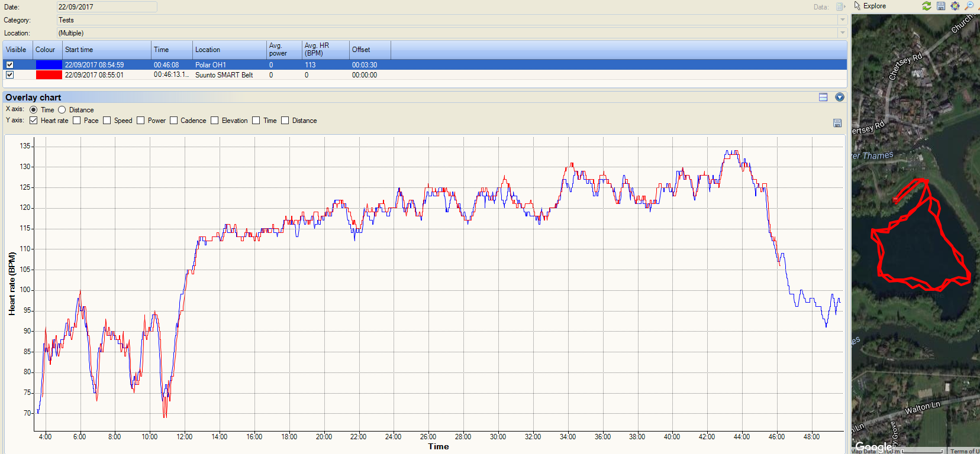Image resolution: width=980 pixels, height=454 pixels.
Task: Open the Location dropdown arrow
Action: [842, 33]
